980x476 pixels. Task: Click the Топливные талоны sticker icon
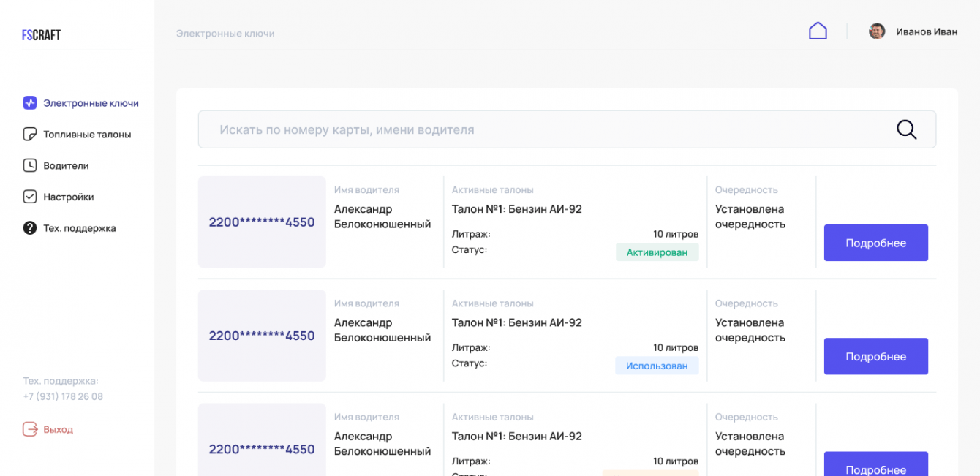pos(30,135)
